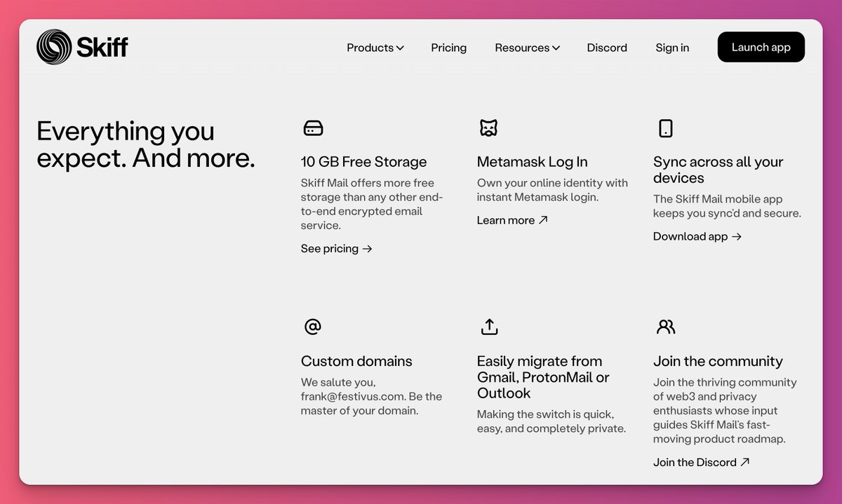The image size is (842, 504).
Task: Click the frank@festivus.com description text
Action: point(372,397)
